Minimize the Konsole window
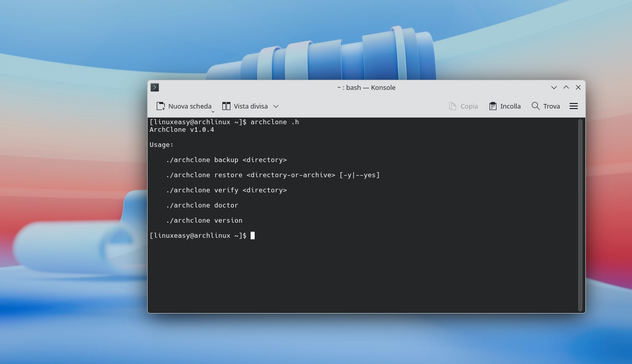The height and width of the screenshot is (364, 632). point(554,87)
